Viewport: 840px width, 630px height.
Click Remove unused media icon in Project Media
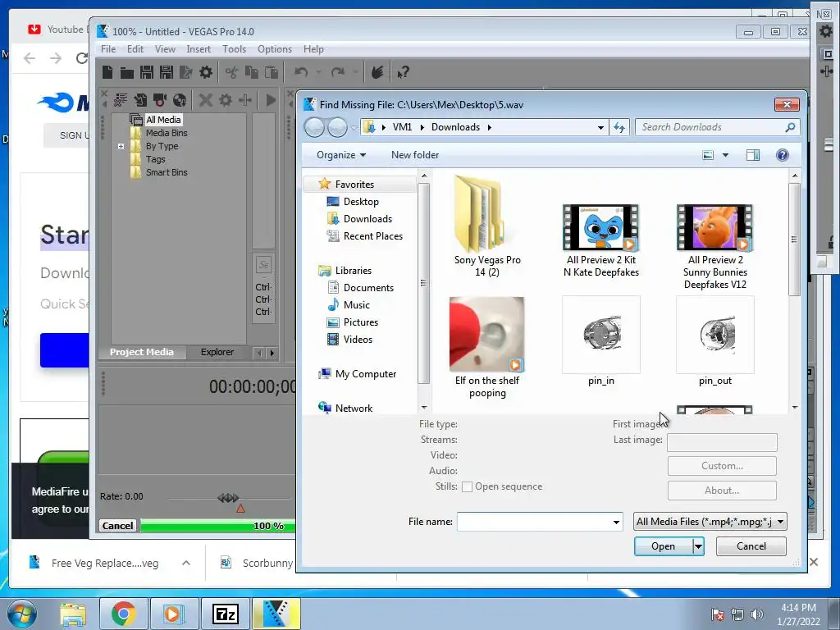pyautogui.click(x=120, y=99)
